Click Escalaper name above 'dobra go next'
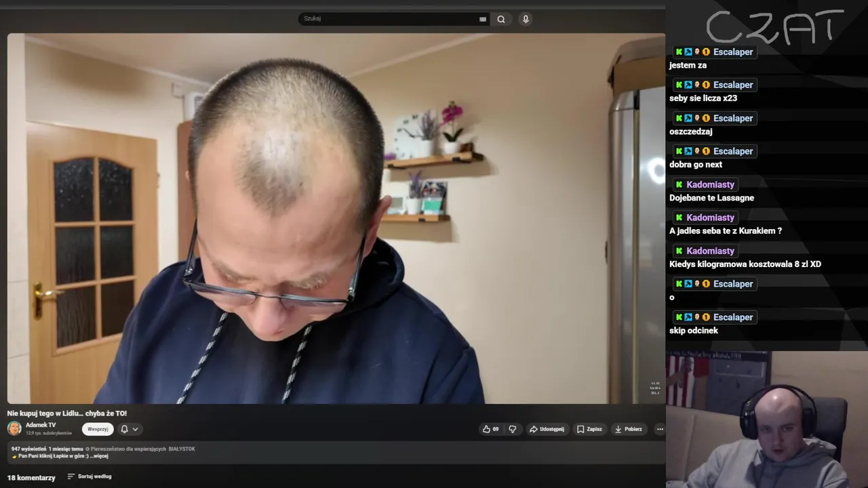Viewport: 868px width, 488px height. click(733, 151)
